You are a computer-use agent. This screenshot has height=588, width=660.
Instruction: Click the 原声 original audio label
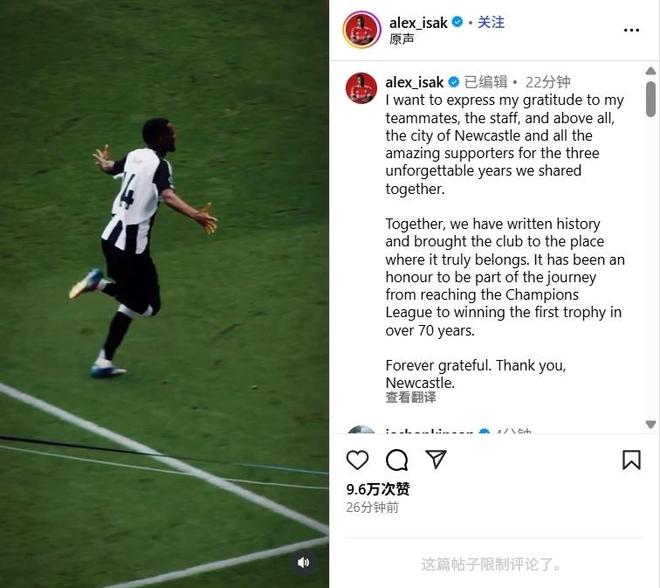coord(402,39)
